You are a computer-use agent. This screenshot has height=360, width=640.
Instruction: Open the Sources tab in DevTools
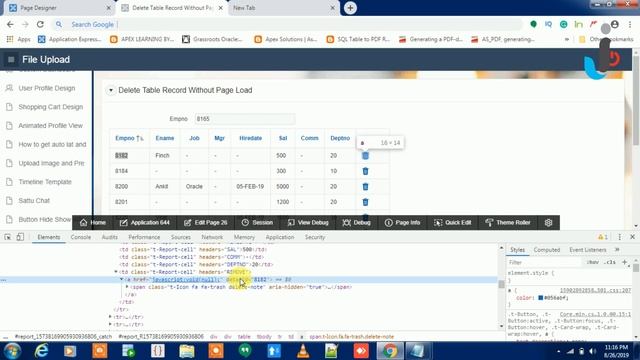[181, 237]
